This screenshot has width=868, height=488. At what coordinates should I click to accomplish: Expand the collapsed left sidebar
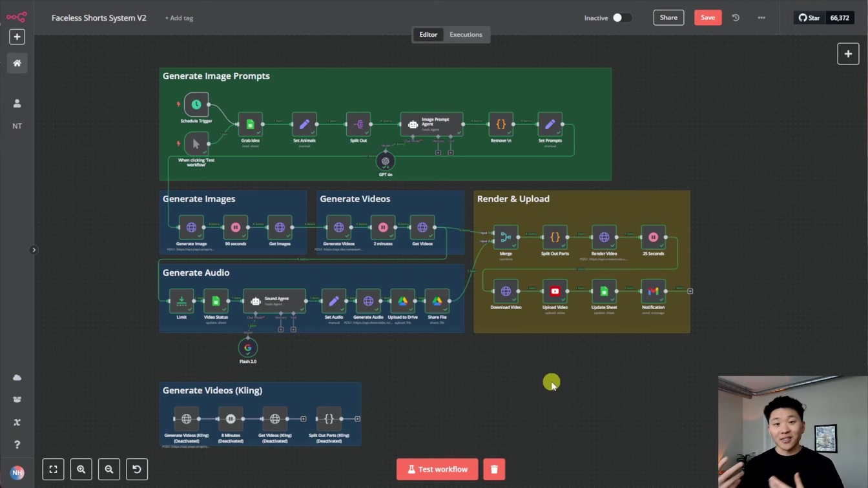coord(34,250)
